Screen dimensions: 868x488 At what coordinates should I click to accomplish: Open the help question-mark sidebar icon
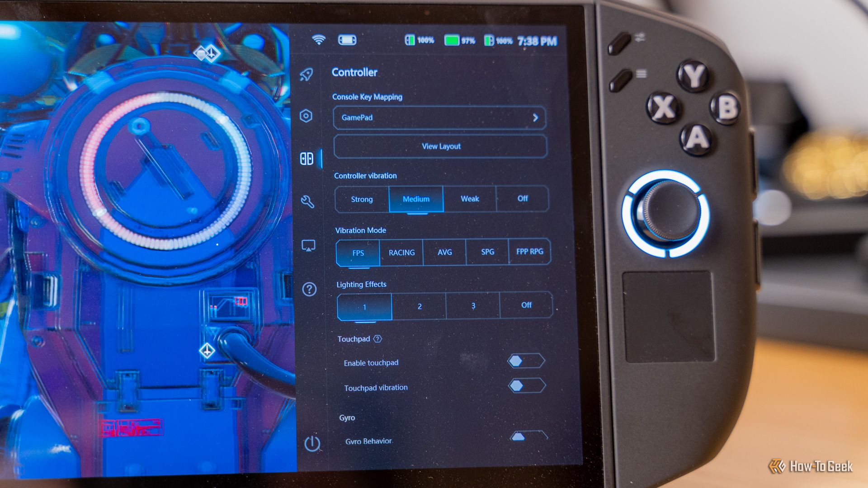pyautogui.click(x=309, y=289)
